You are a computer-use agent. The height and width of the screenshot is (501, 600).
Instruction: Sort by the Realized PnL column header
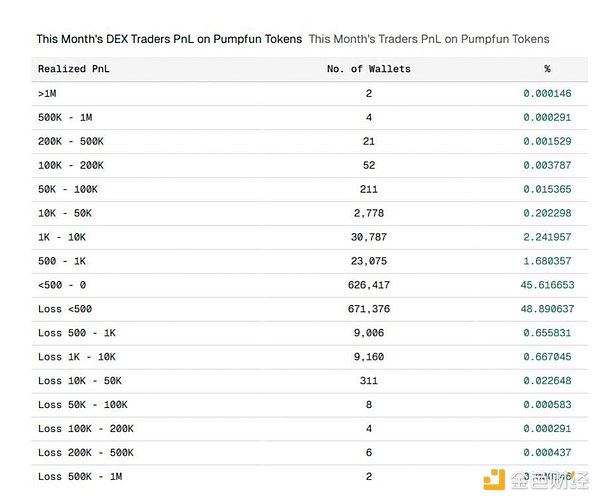tap(74, 69)
